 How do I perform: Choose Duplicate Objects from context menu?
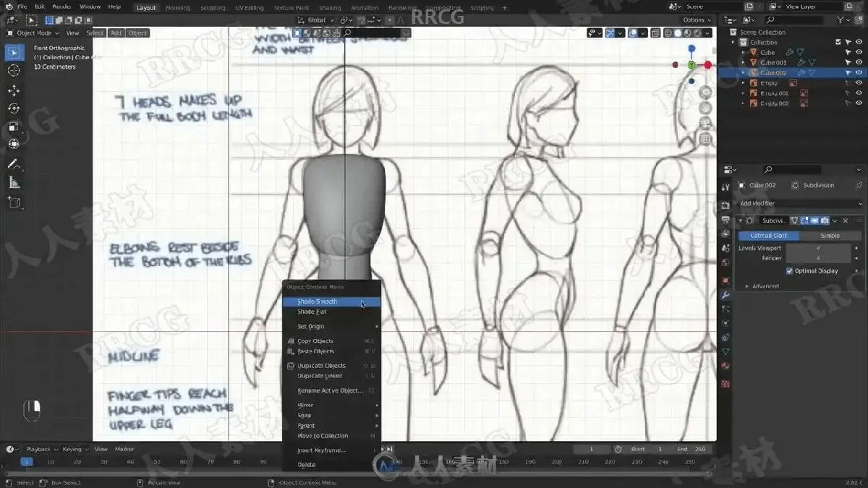coord(332,366)
